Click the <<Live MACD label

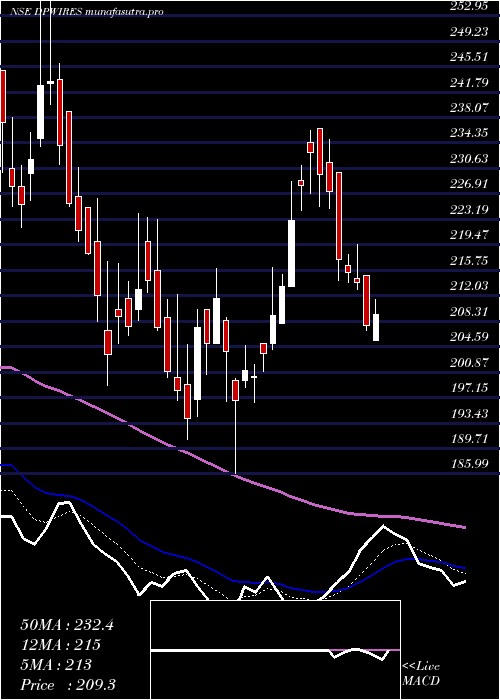coord(421,674)
